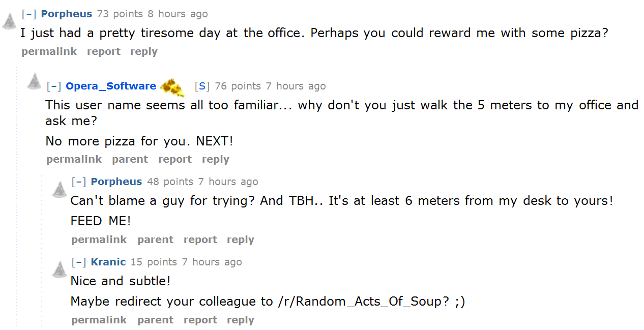The height and width of the screenshot is (330, 644).
Task: Open the top Porpheus username link
Action: pos(66,14)
